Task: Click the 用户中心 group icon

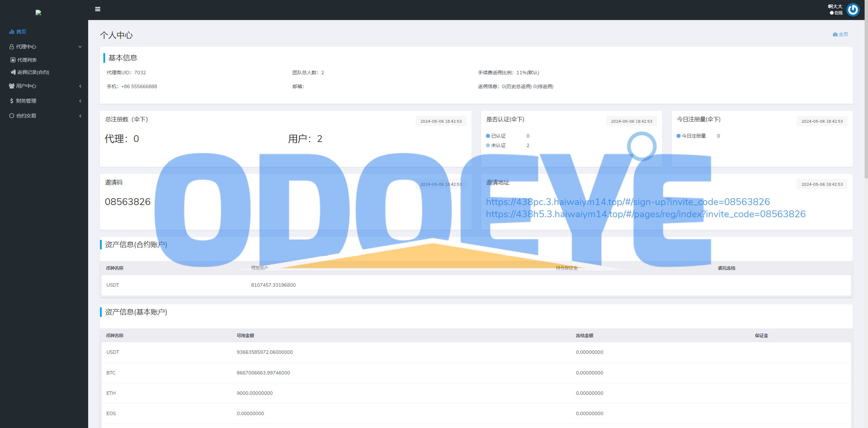Action: pyautogui.click(x=12, y=86)
